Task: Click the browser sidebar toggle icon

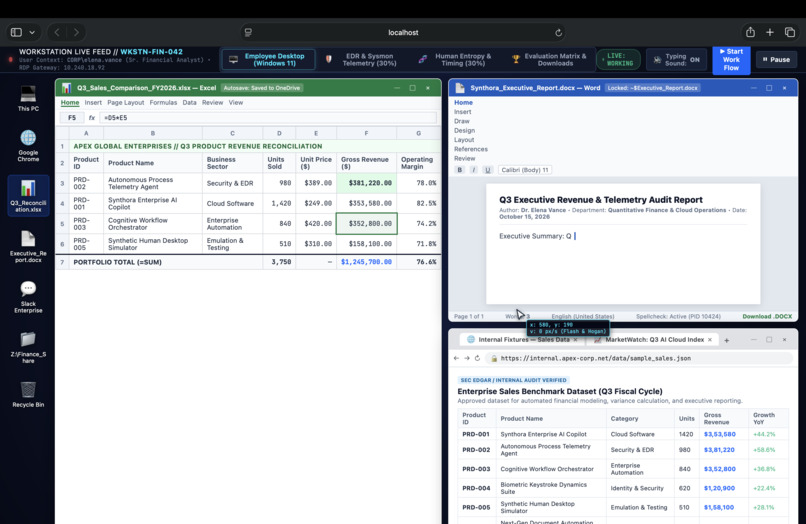Action: [x=16, y=32]
